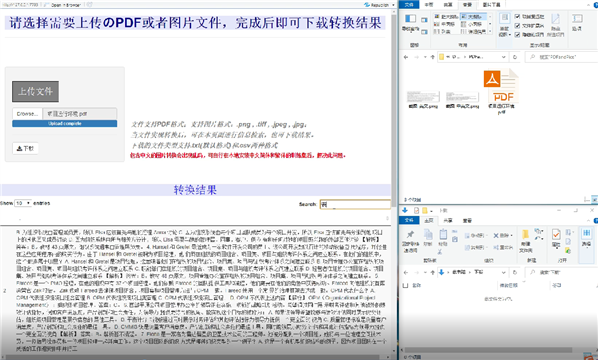The width and height of the screenshot is (598, 360).
Task: Focus the Search input above results table
Action: pyautogui.click(x=355, y=204)
